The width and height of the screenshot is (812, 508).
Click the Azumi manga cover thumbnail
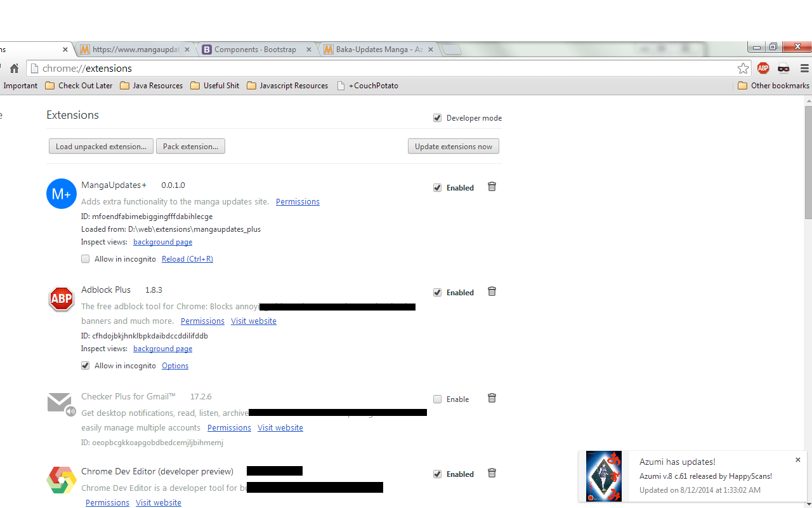[604, 476]
